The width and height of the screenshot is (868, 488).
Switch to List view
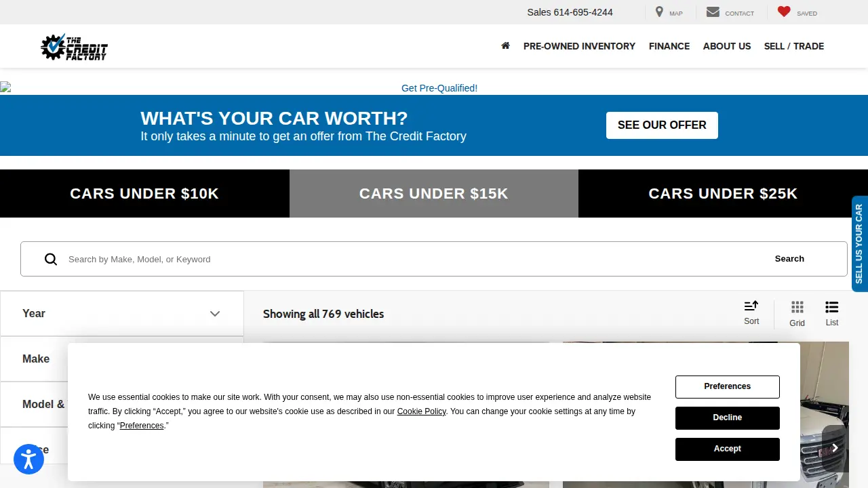[x=832, y=314]
